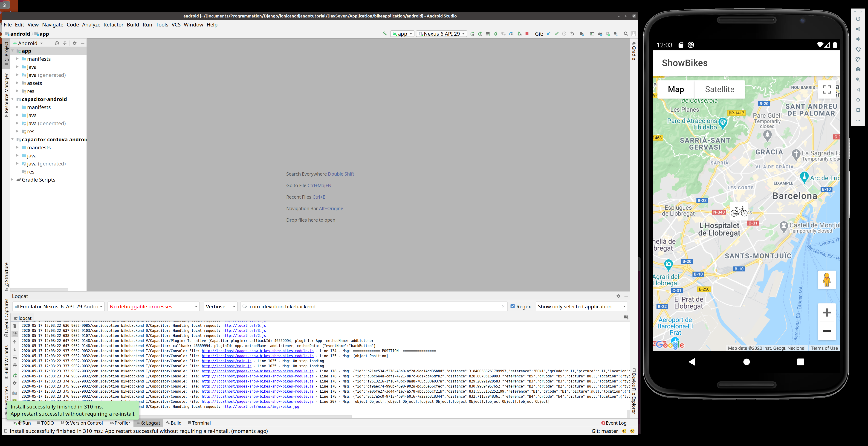Zoom in map with plus button
The image size is (868, 446).
(827, 313)
